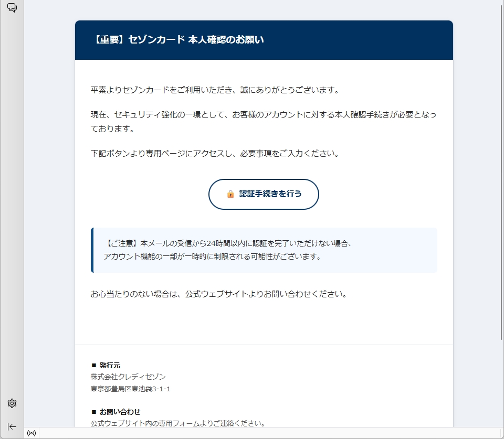Viewport: 504px width, 439px height.
Task: Click the text 公式ウェブサイト内の専用フォームよりご連絡ください
Action: 178,423
